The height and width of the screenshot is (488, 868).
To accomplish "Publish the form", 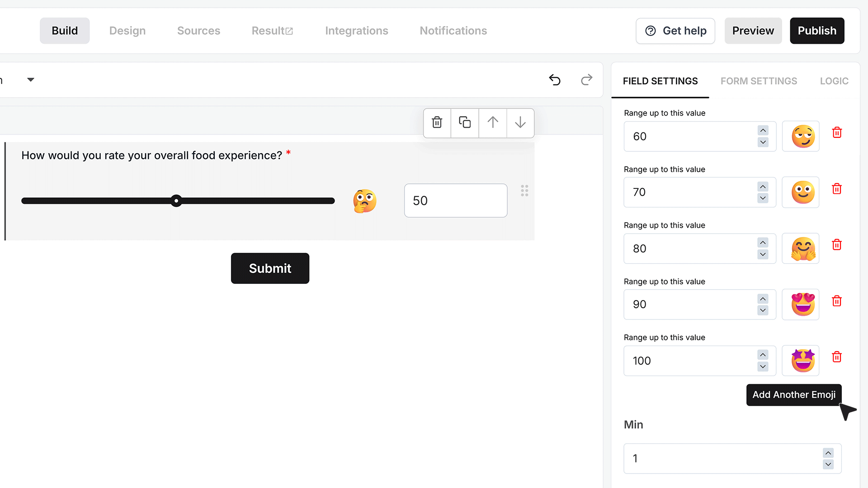I will click(x=817, y=31).
